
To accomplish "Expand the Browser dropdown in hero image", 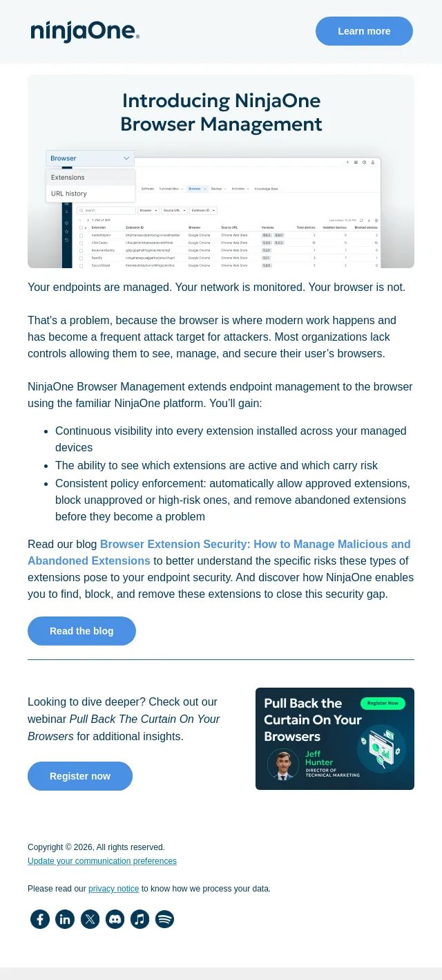I will click(x=90, y=158).
